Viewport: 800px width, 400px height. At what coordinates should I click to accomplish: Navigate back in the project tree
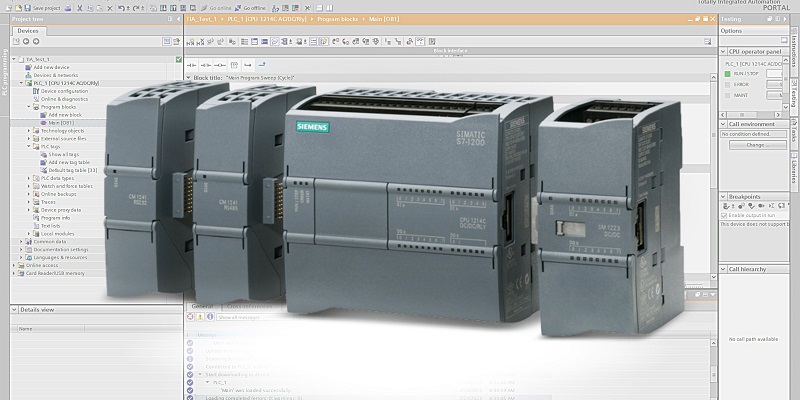26,41
